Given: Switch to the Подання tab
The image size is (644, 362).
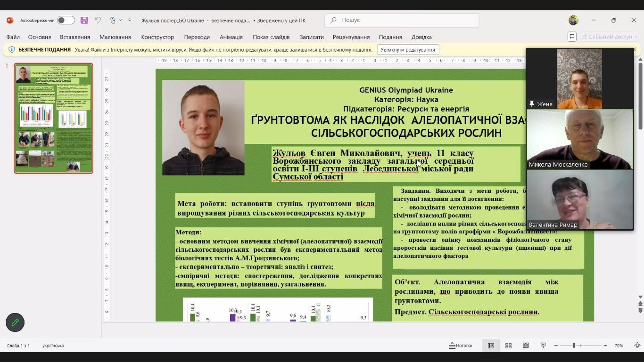Looking at the screenshot, I should point(390,37).
